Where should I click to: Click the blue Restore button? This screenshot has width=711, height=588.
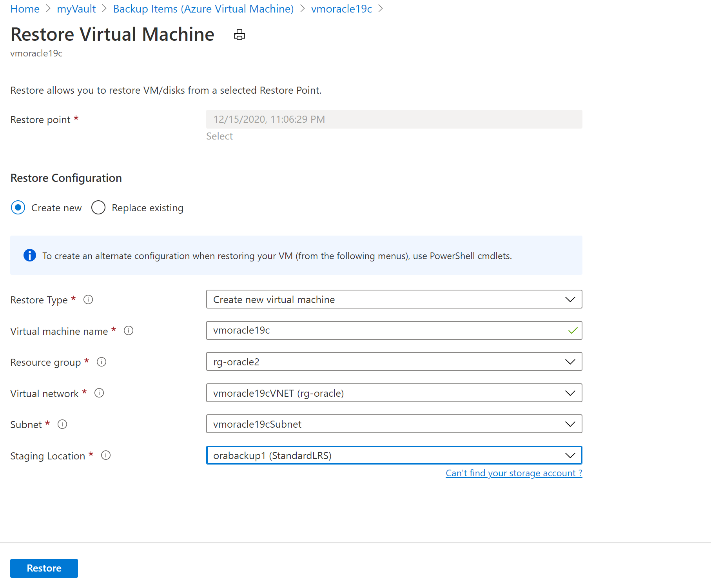click(x=44, y=568)
